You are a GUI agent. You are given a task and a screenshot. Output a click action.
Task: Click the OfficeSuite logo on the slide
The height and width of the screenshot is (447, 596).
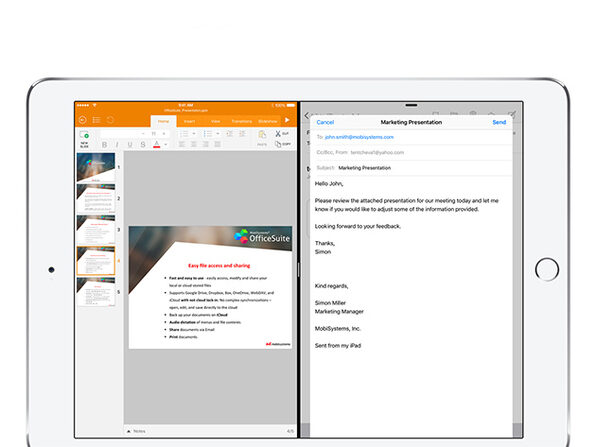pos(262,236)
